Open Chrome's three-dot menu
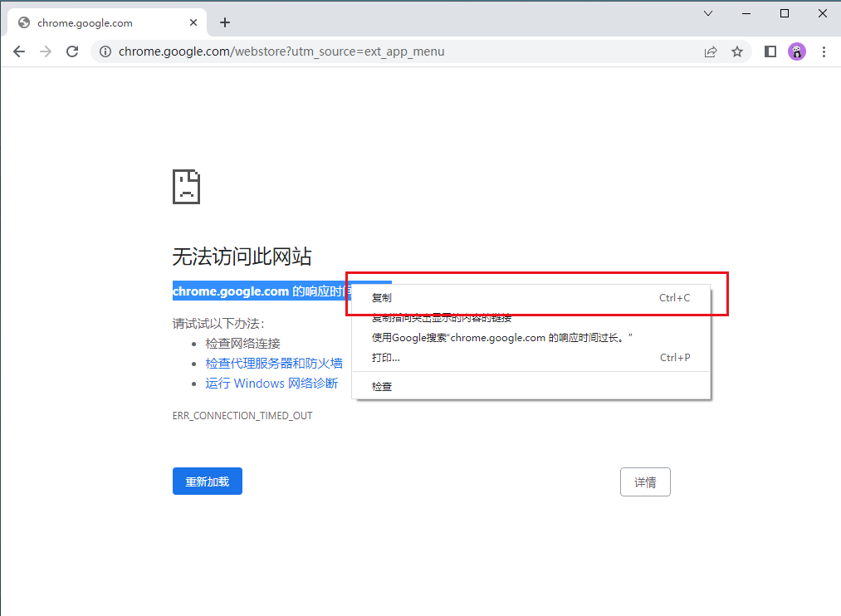Viewport: 841px width, 616px height. click(824, 51)
